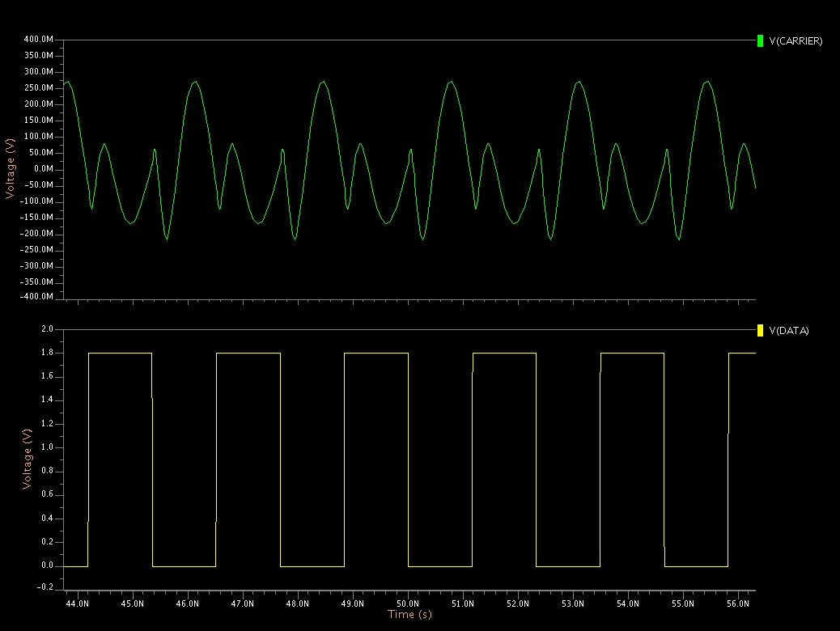
Task: Click the 150.0M voltage axis label
Action: point(39,120)
